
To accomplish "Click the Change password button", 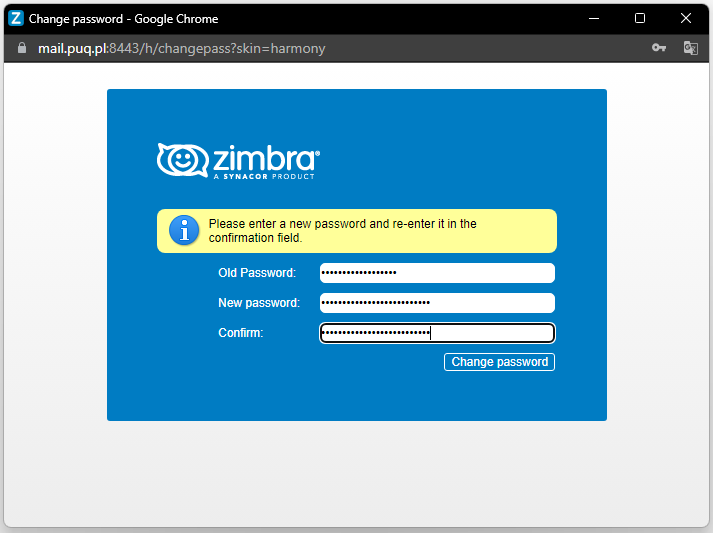I will click(x=499, y=362).
